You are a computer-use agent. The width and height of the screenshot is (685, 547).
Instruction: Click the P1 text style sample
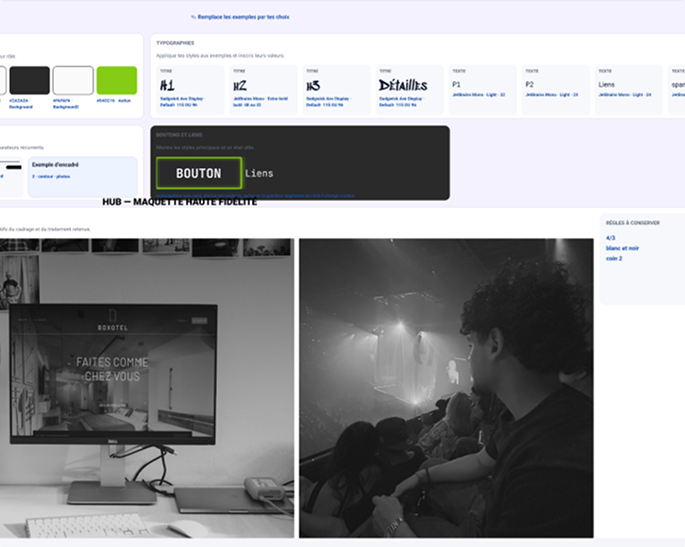point(456,84)
